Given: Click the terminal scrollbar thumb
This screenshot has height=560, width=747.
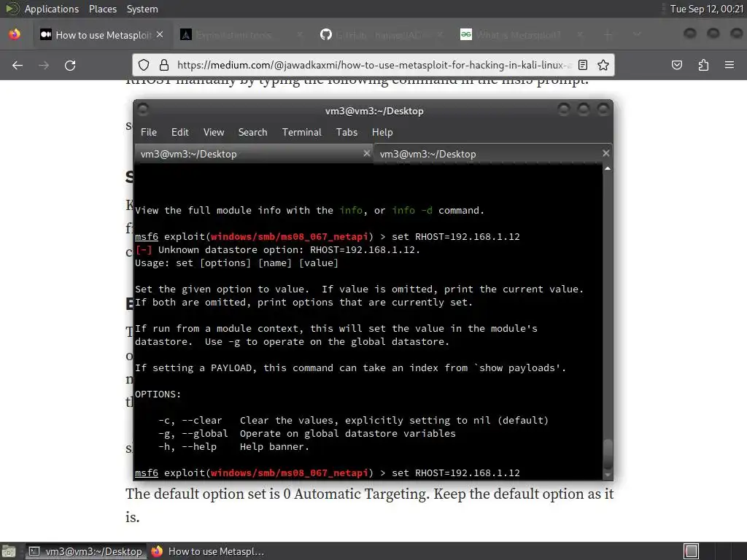Looking at the screenshot, I should click(x=608, y=454).
